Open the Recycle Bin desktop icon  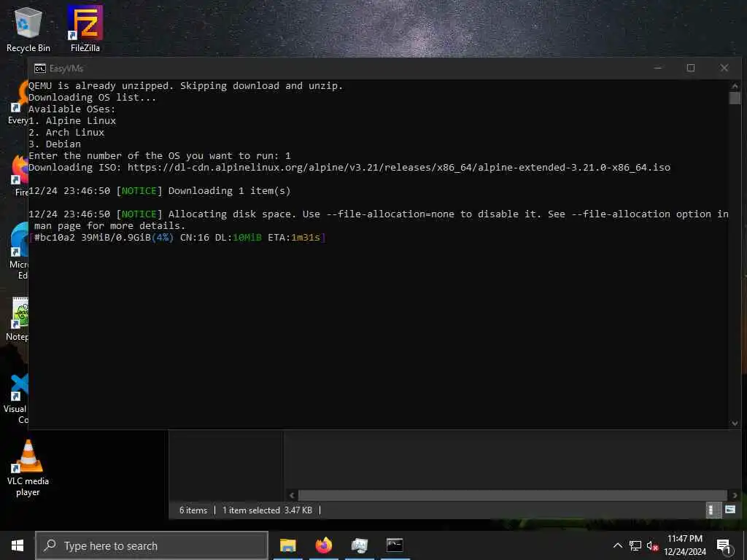point(28,29)
